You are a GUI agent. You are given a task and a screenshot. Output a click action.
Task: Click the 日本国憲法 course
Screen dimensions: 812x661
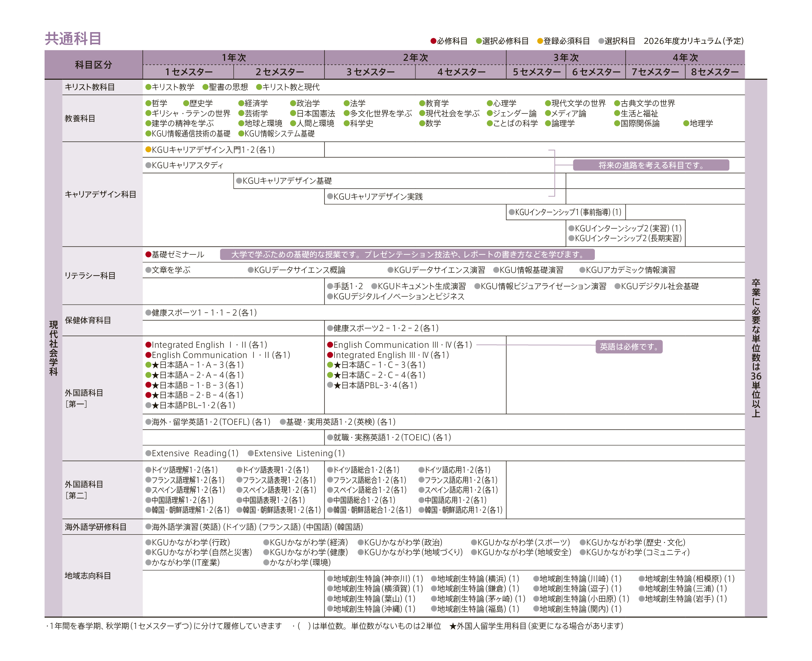click(313, 113)
